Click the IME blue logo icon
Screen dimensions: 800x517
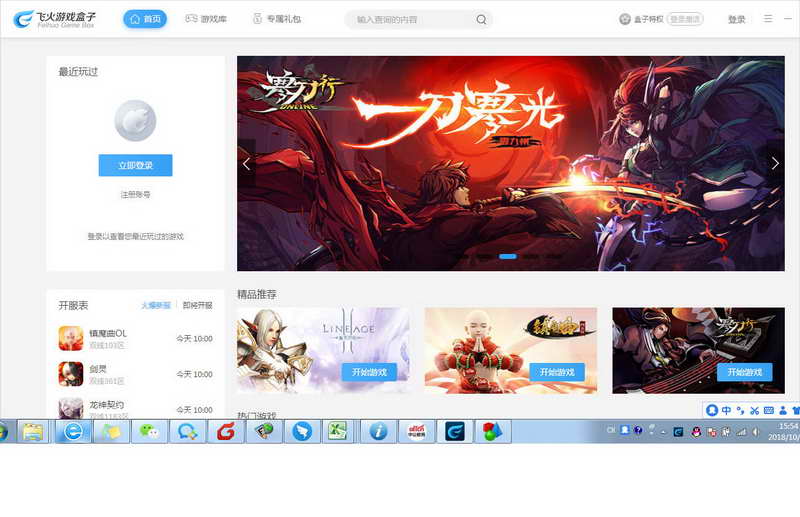[712, 410]
